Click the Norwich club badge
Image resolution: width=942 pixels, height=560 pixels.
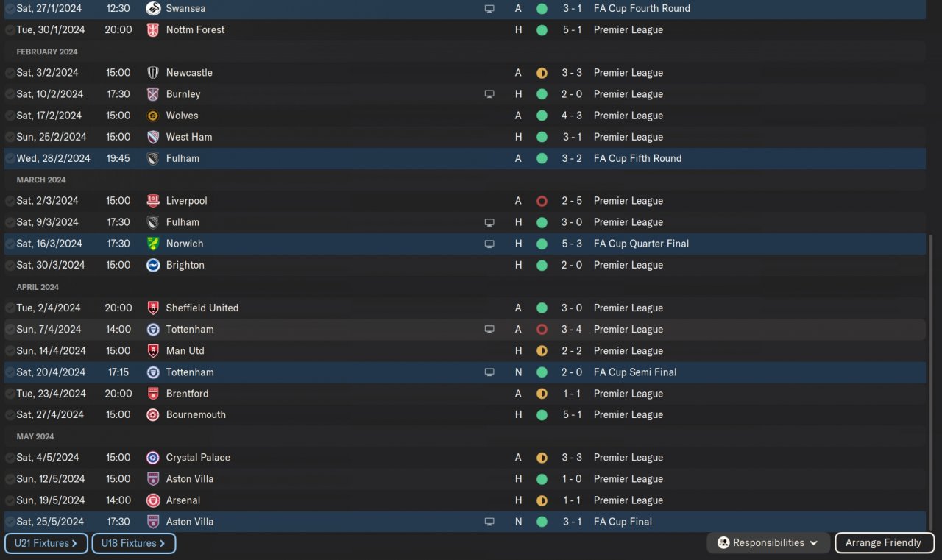pyautogui.click(x=153, y=244)
